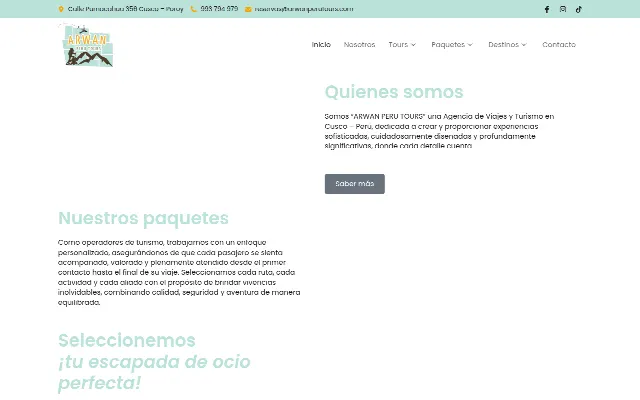This screenshot has width=640, height=400.
Task: Open the Instagram social icon
Action: (x=563, y=9)
